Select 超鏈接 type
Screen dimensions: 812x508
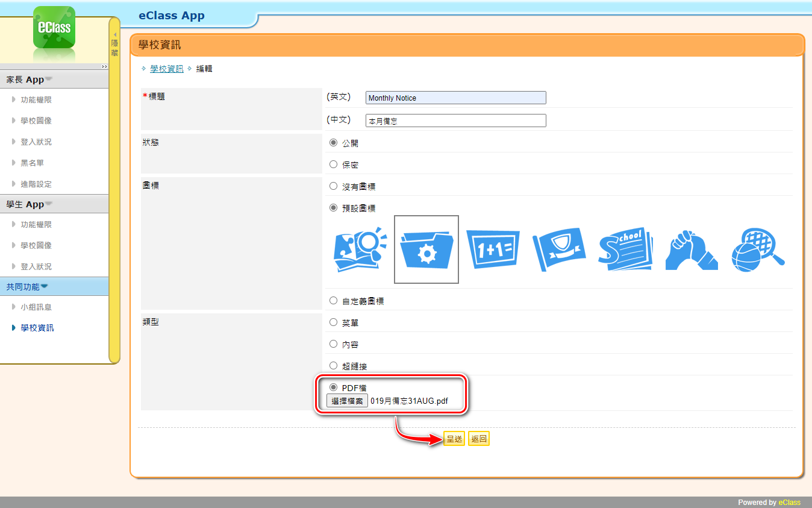point(333,365)
